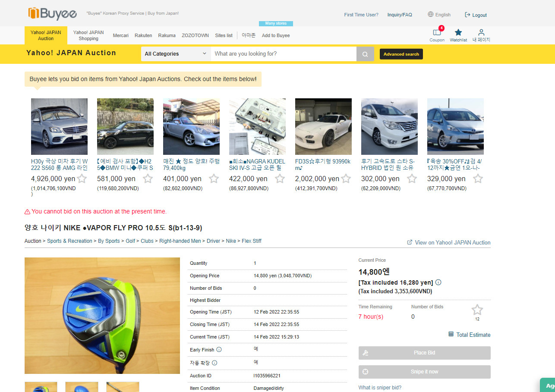Star the 422,000 yen NAGRA item

280,179
